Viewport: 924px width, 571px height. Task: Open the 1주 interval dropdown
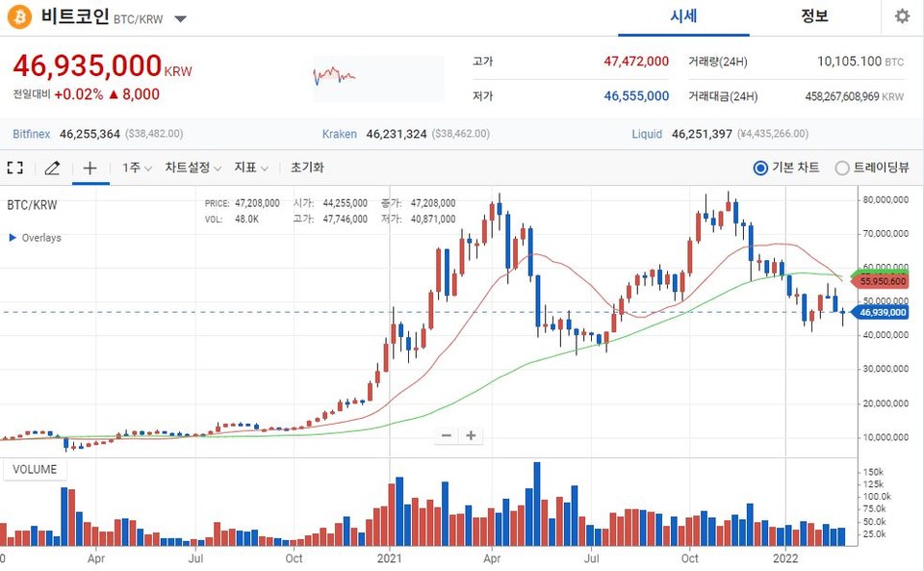137,168
